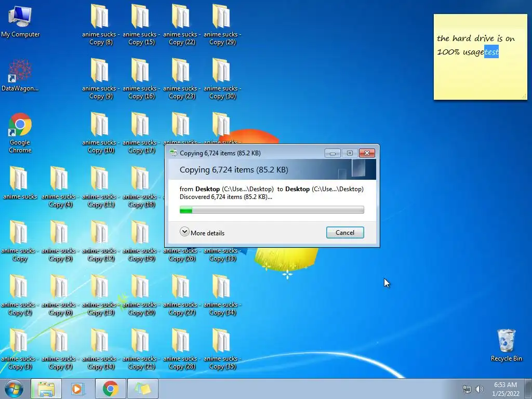The image size is (532, 399).
Task: Select folder 'anime sucks - Copy (15)'
Action: (x=141, y=24)
